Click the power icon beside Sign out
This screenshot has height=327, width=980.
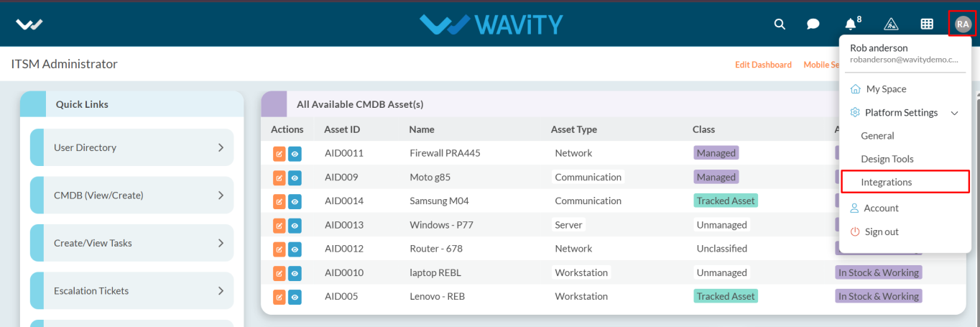pos(855,232)
